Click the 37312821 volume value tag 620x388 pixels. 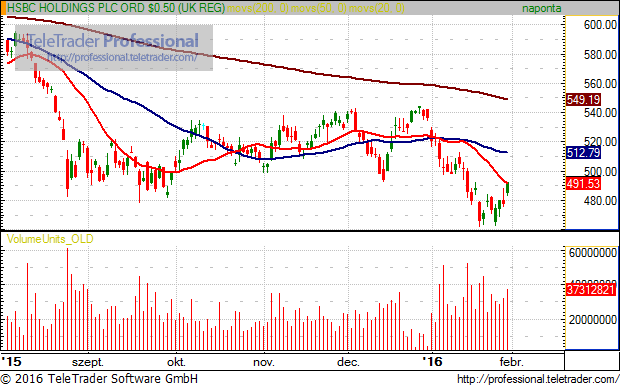tap(591, 290)
